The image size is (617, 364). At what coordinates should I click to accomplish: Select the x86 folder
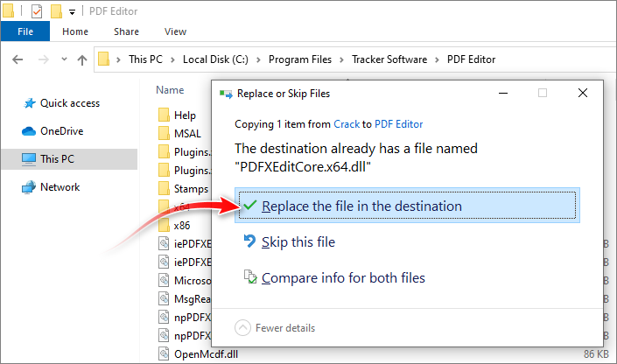pos(182,226)
